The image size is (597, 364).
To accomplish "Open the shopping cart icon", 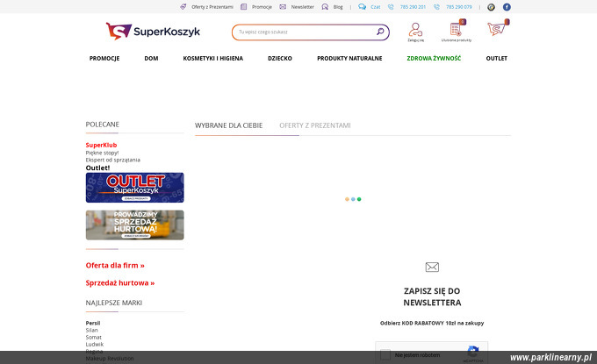I will 497,29.
